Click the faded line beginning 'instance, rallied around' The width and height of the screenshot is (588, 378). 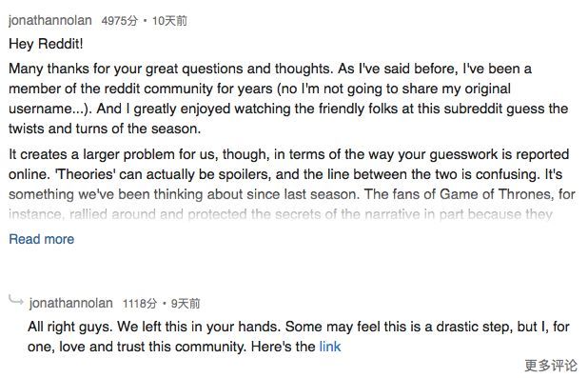tap(281, 214)
